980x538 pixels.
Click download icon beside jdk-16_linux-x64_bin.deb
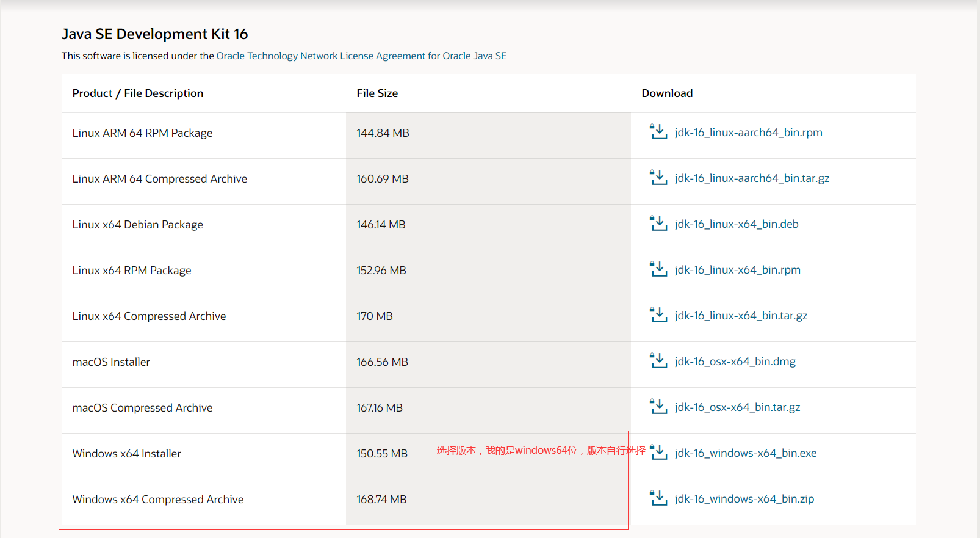[658, 223]
